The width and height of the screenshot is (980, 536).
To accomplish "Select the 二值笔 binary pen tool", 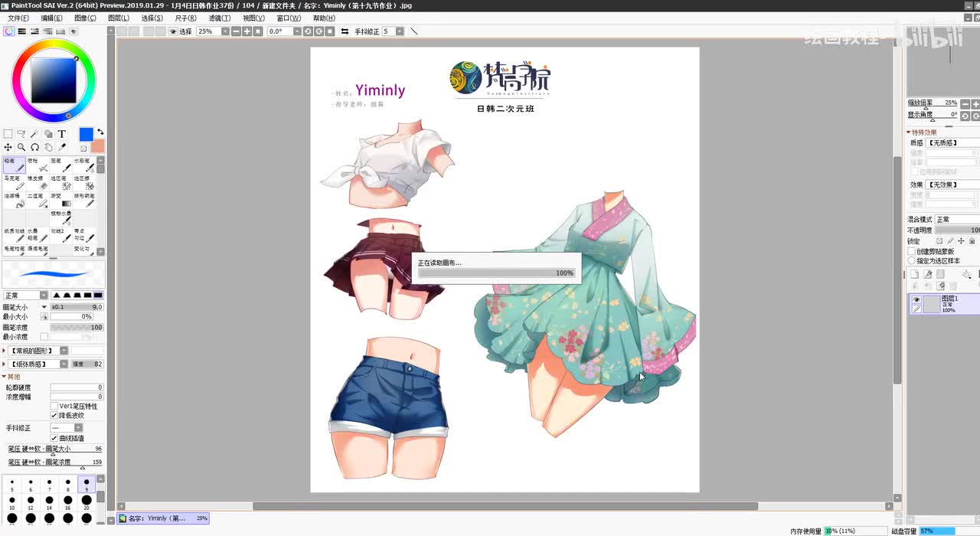I will [x=38, y=201].
